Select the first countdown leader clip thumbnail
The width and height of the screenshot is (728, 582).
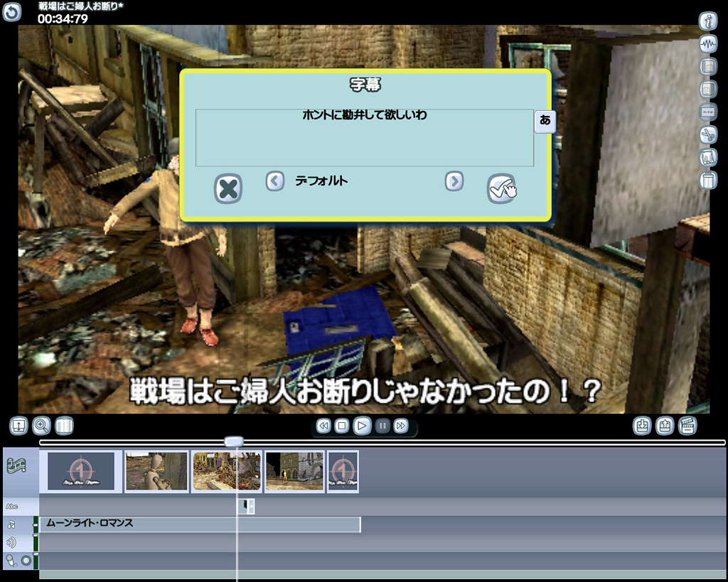(81, 472)
